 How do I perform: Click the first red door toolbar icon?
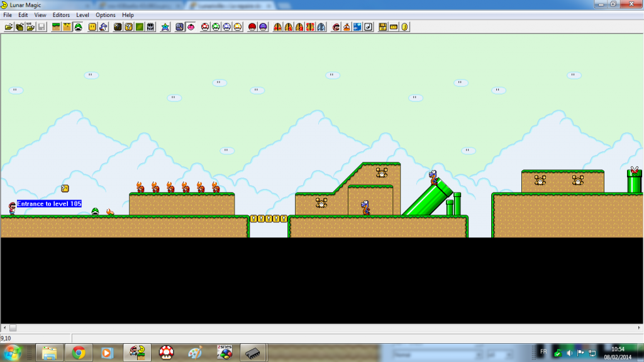point(277,26)
